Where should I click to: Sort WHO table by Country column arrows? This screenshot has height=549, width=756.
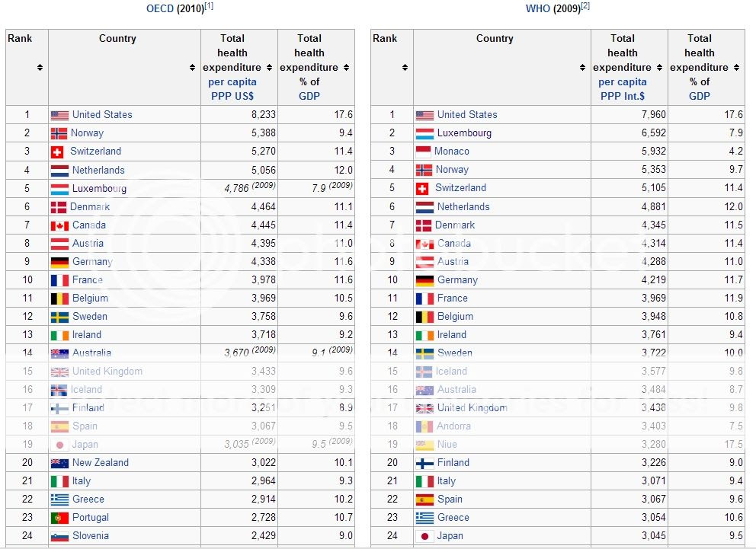pos(582,68)
